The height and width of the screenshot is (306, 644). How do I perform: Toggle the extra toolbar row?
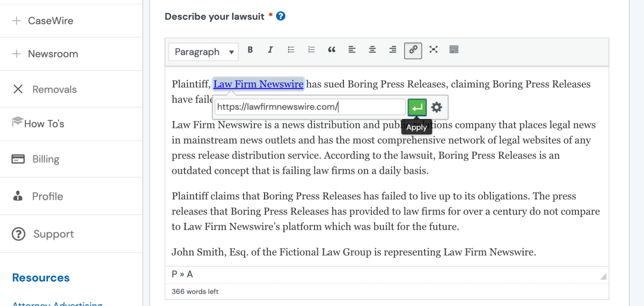pos(454,50)
